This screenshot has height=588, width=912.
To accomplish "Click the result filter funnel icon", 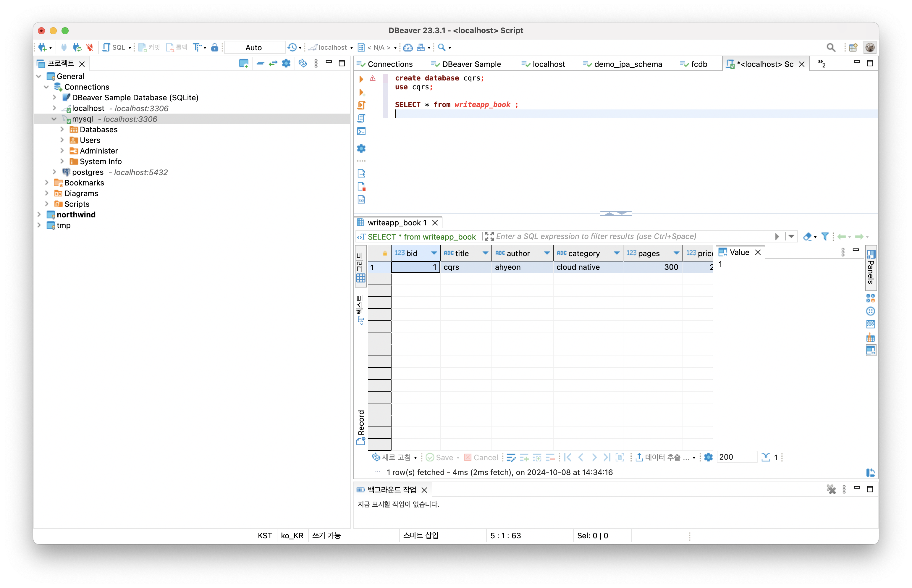I will click(824, 237).
